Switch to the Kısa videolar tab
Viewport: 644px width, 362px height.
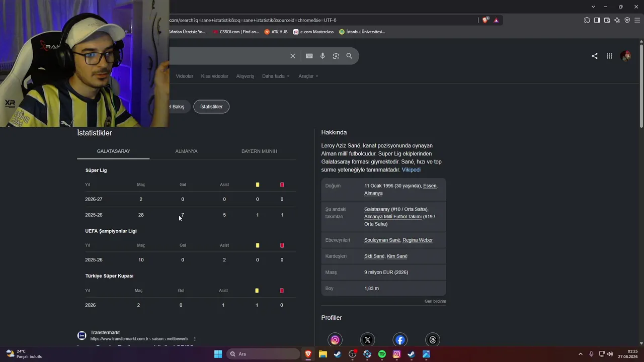click(215, 76)
